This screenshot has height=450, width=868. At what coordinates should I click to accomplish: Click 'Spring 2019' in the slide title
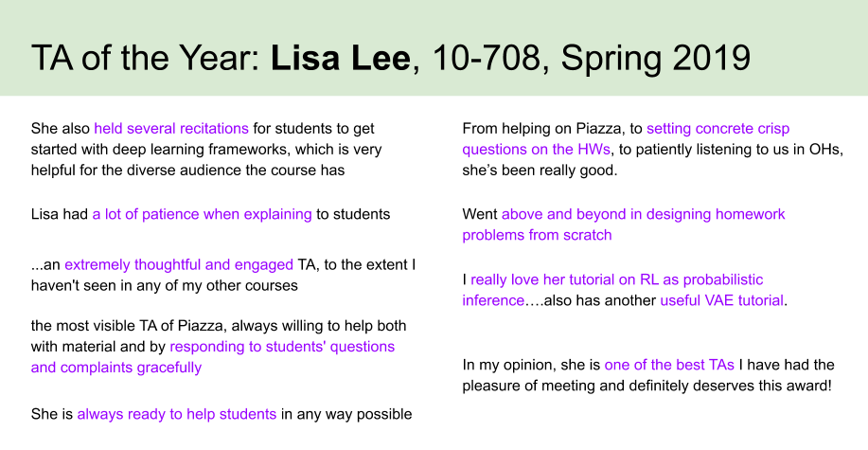coord(655,58)
